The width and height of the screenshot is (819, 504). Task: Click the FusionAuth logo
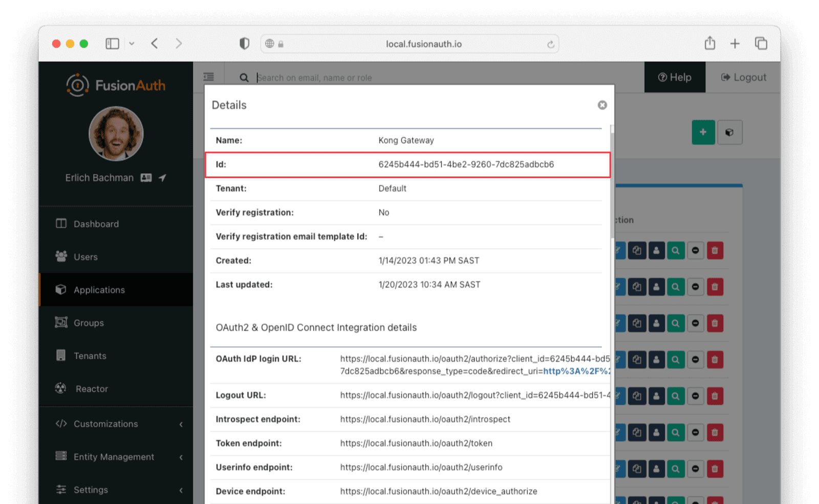[x=116, y=85]
